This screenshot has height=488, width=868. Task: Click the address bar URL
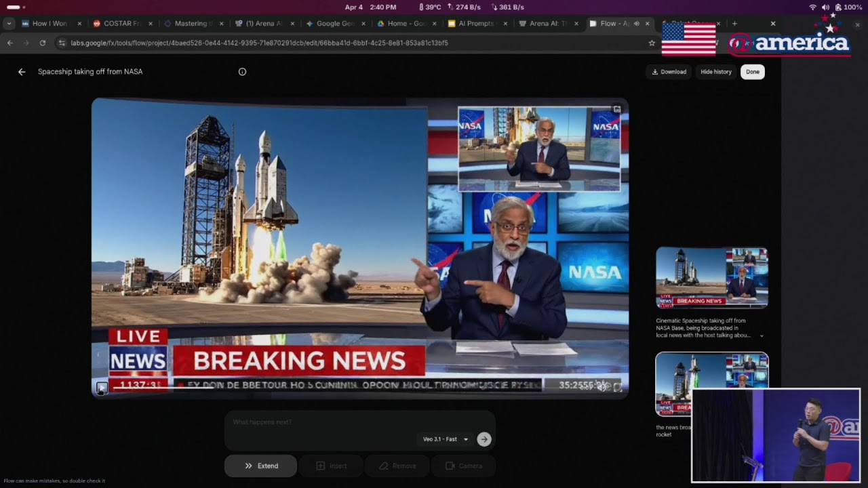tap(259, 43)
